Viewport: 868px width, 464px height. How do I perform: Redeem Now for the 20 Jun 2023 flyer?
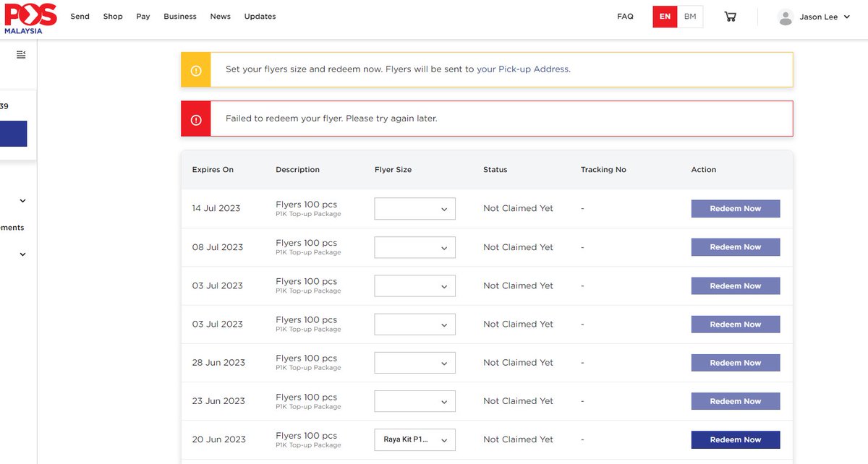pyautogui.click(x=736, y=439)
